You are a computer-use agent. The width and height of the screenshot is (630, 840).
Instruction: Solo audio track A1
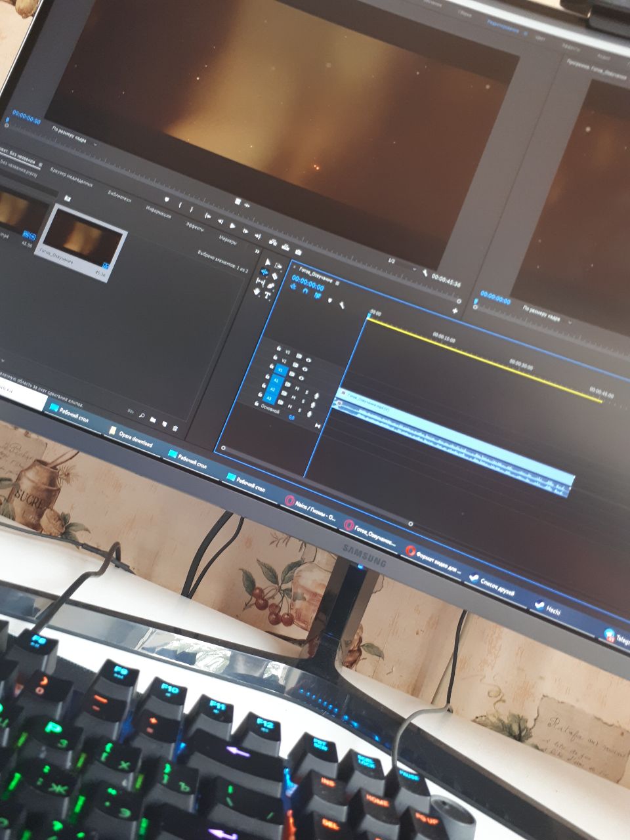coord(306,392)
